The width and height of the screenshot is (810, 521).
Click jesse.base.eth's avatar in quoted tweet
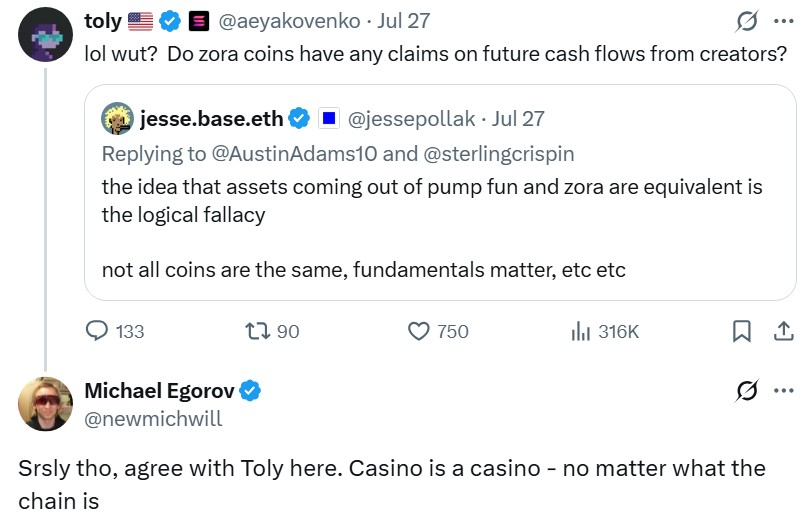click(x=119, y=119)
